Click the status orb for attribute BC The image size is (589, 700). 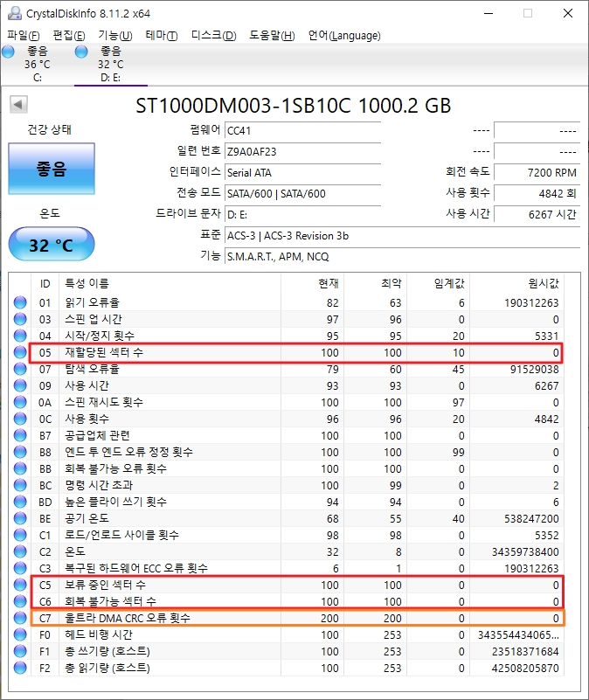[20, 485]
